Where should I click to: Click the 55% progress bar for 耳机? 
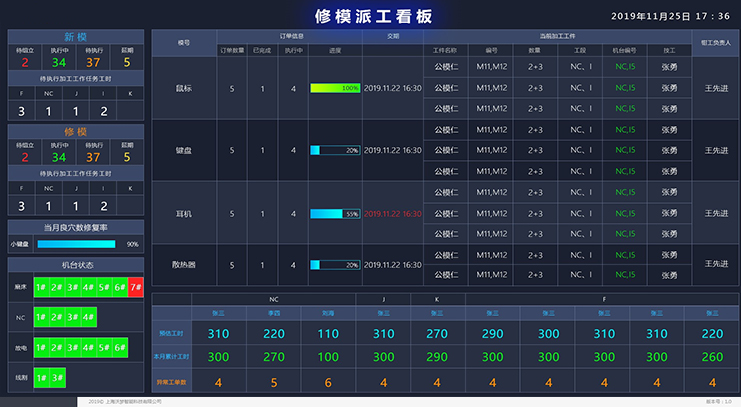(x=335, y=213)
